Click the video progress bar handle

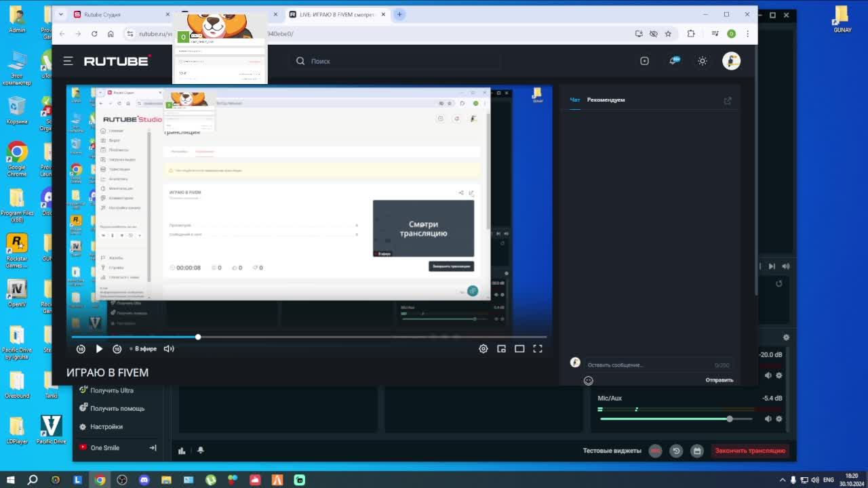[198, 337]
